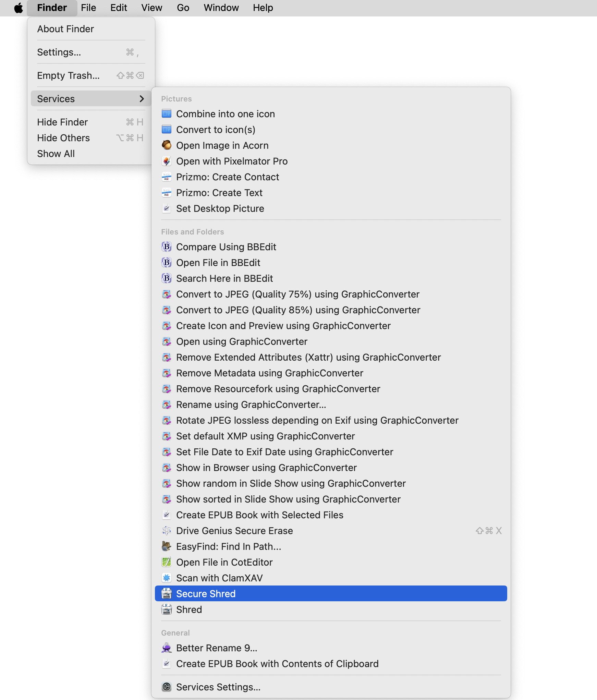This screenshot has height=700, width=597.
Task: Open the File menu
Action: click(x=88, y=8)
